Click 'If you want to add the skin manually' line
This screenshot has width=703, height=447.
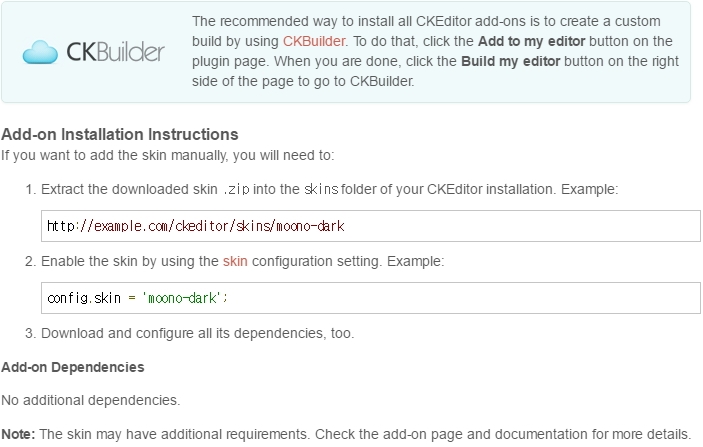click(x=168, y=156)
